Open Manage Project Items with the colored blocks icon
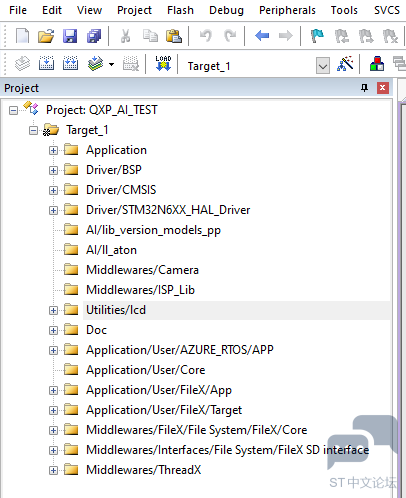The height and width of the screenshot is (498, 406). point(377,63)
